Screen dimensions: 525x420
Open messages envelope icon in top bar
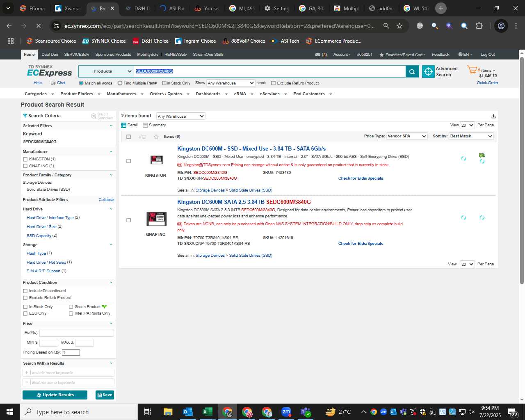(318, 55)
